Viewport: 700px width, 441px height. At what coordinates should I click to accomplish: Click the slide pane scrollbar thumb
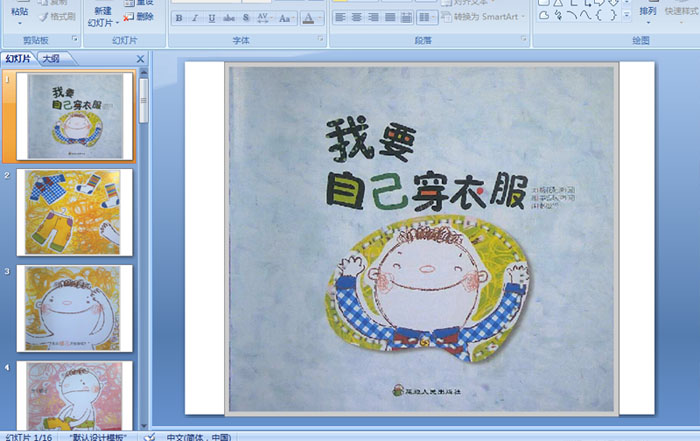[x=143, y=100]
